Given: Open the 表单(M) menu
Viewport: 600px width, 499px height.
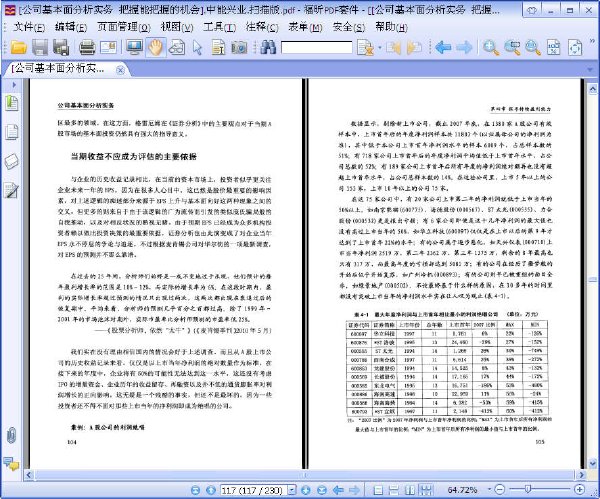Looking at the screenshot, I should click(305, 27).
